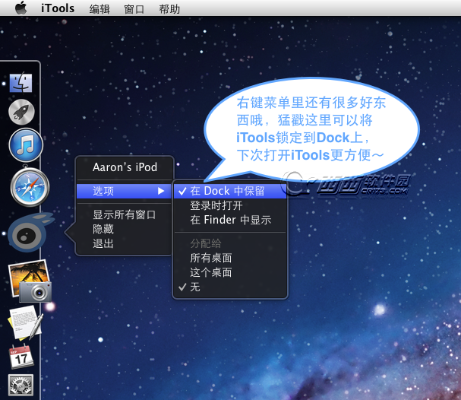The image size is (461, 400).
Task: Enable 登录时打开 option
Action: coord(230,206)
